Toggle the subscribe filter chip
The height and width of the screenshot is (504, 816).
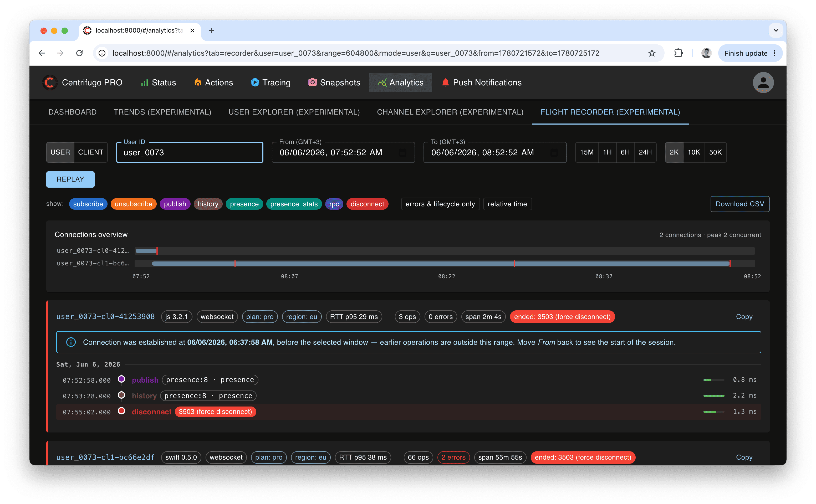[x=88, y=204]
